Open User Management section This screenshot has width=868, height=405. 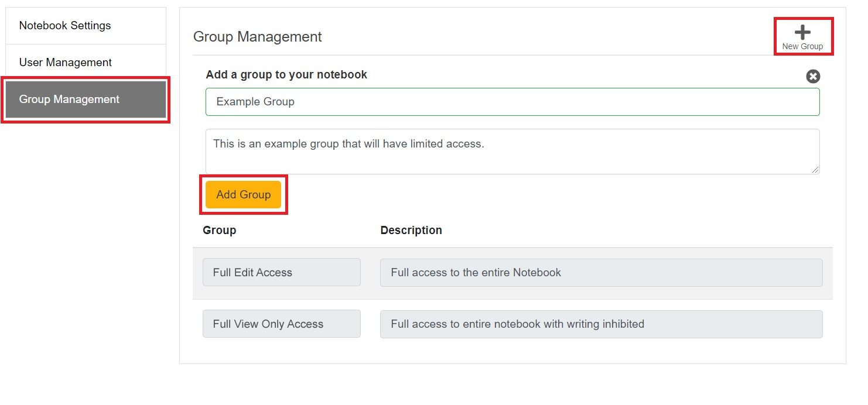[x=86, y=63]
